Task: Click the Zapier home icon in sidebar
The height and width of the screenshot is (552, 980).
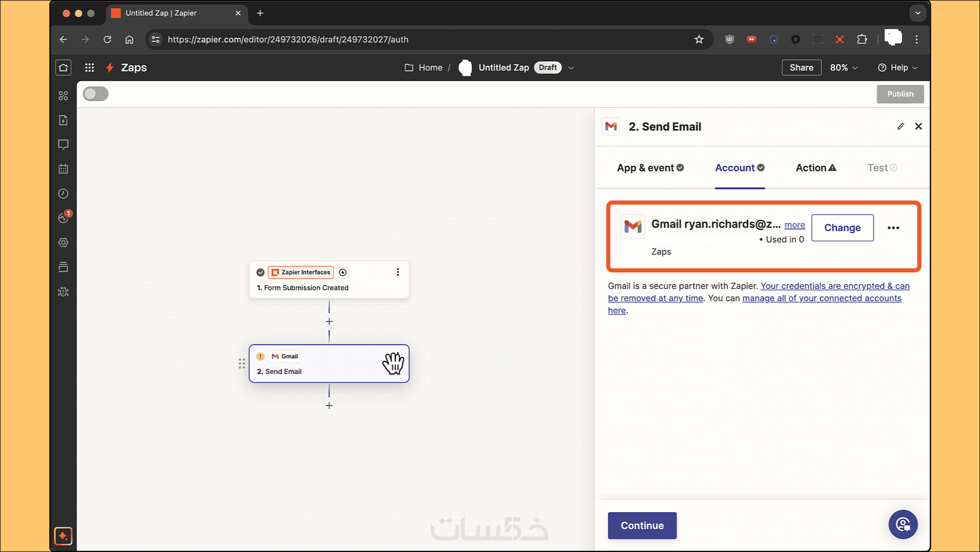Action: [63, 67]
